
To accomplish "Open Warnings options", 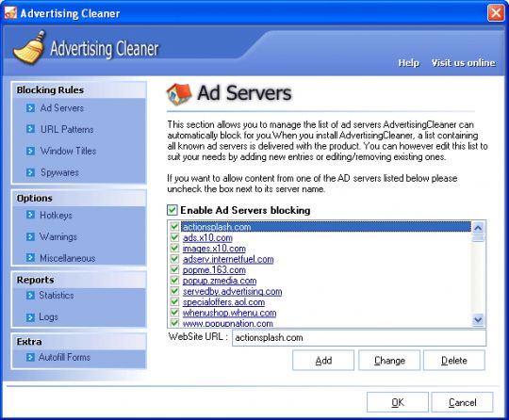I will click(x=58, y=236).
